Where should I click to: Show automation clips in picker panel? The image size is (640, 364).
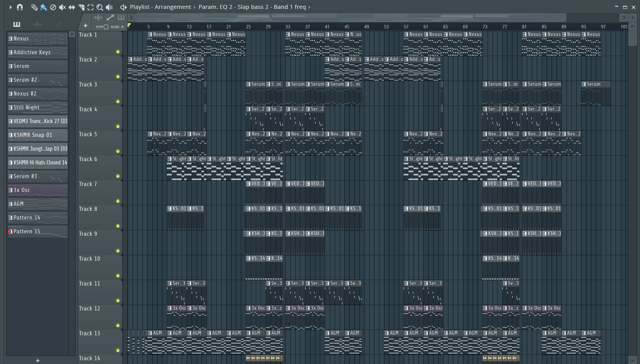[x=58, y=24]
